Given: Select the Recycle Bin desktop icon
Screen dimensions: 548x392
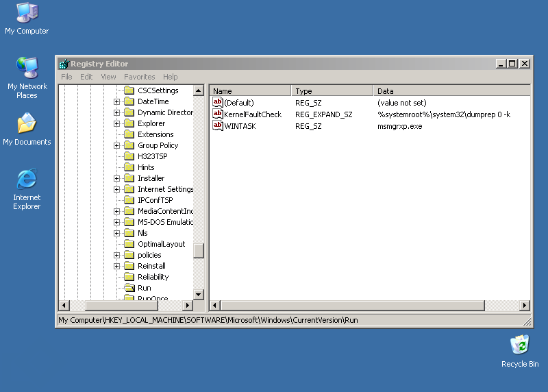Looking at the screenshot, I should click(x=520, y=351).
